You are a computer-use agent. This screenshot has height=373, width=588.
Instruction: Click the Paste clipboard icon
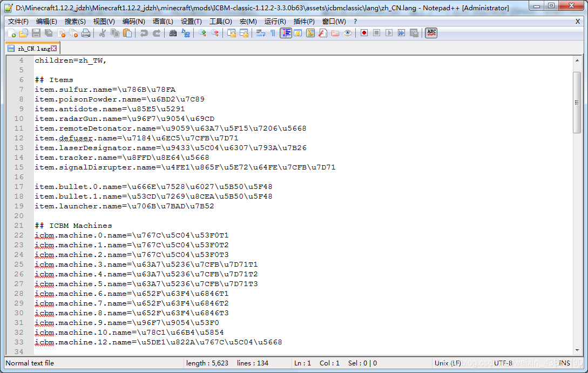(x=127, y=33)
